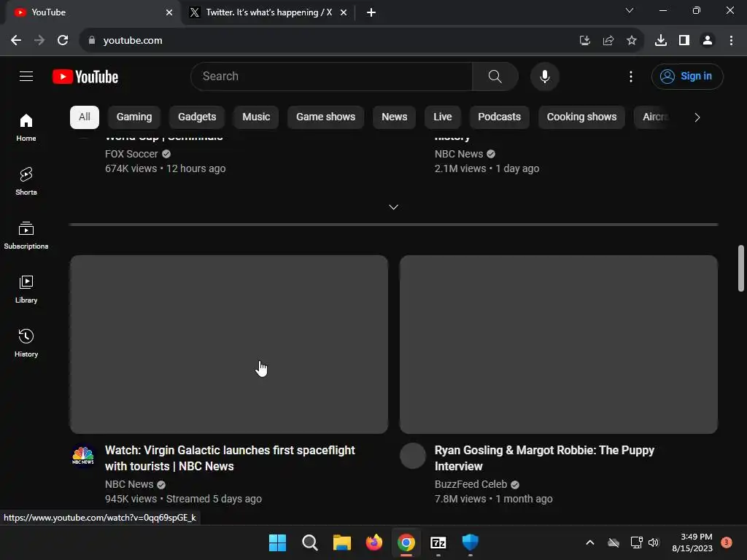Open volume control in system tray

click(x=654, y=542)
